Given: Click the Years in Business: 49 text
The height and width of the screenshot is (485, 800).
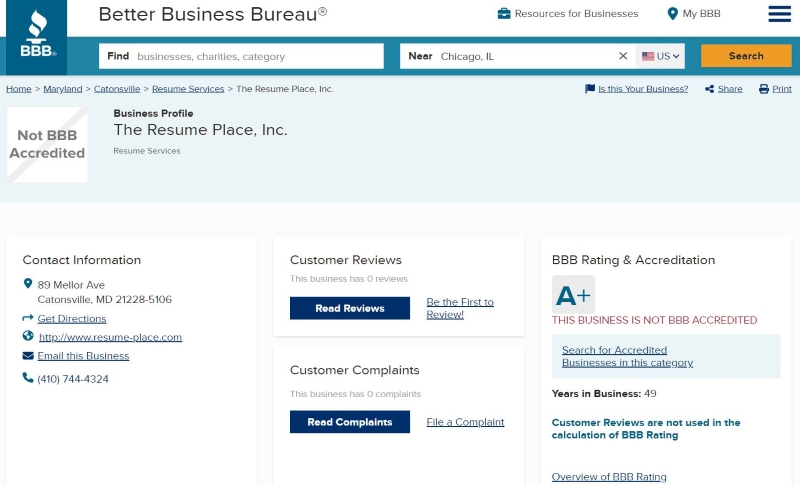Looking at the screenshot, I should coord(604,393).
